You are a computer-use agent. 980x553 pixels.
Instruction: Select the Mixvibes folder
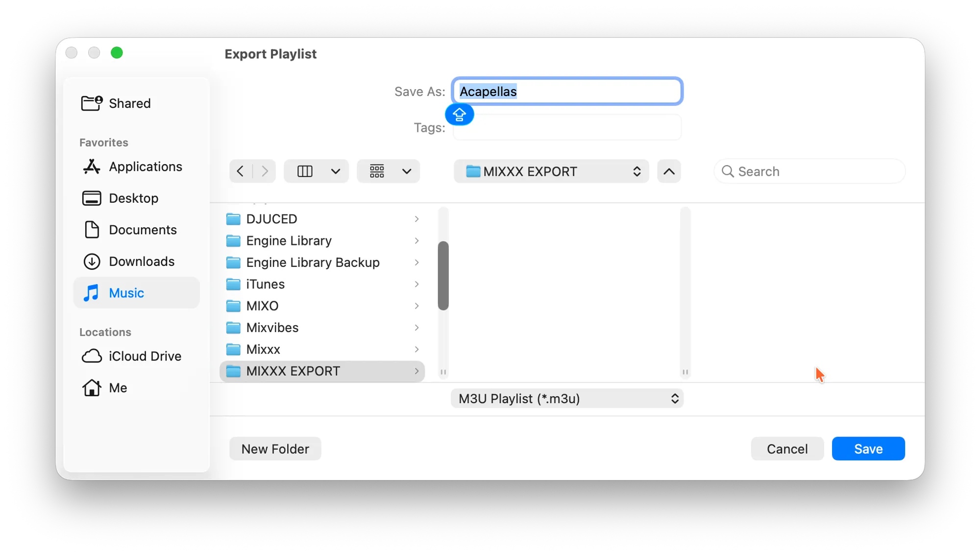click(272, 328)
